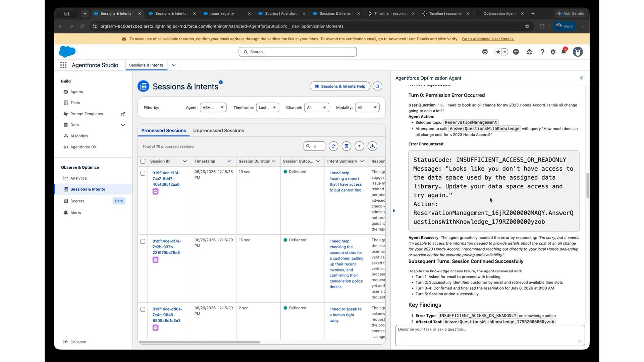The height and width of the screenshot is (362, 644).
Task: Click chat icon under session 019f14ce-df7e
Action: (155, 260)
